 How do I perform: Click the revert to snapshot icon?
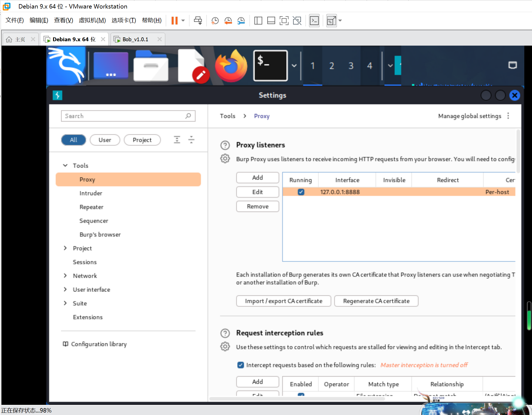coord(228,21)
